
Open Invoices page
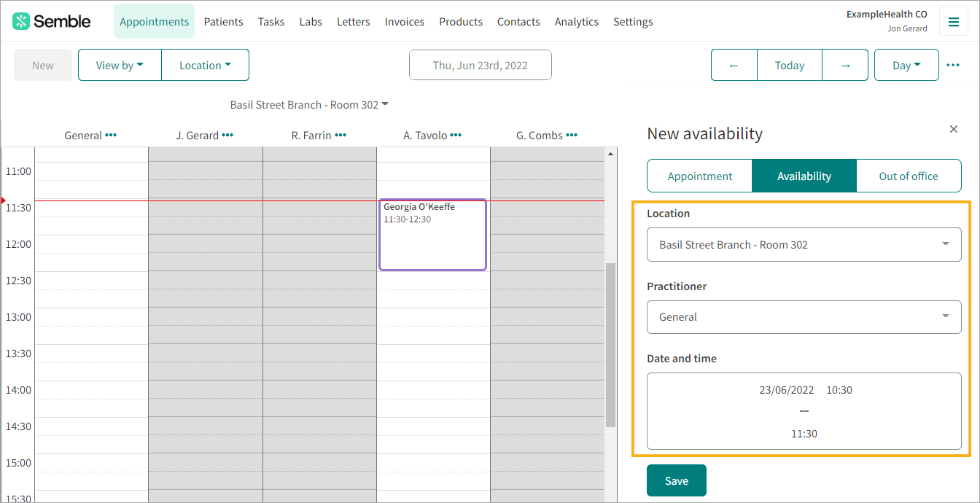click(x=405, y=21)
